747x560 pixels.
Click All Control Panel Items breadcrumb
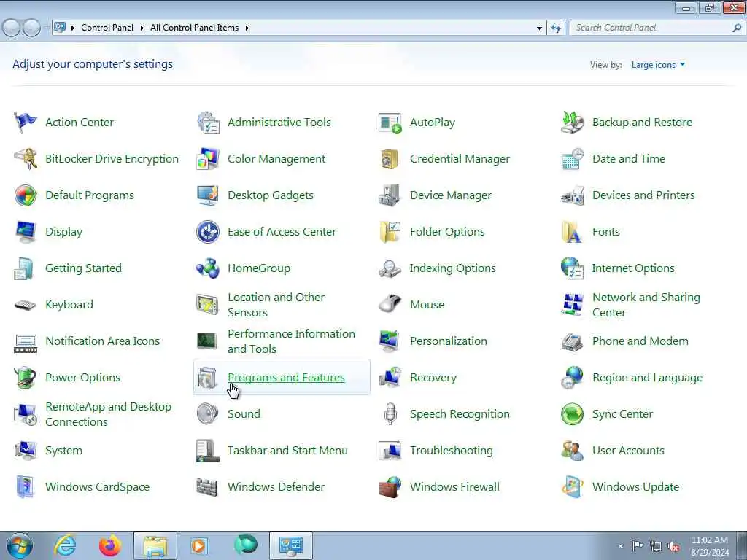click(194, 28)
